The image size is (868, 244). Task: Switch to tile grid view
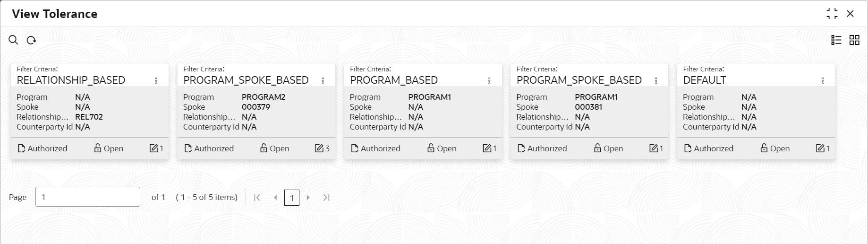pyautogui.click(x=854, y=40)
